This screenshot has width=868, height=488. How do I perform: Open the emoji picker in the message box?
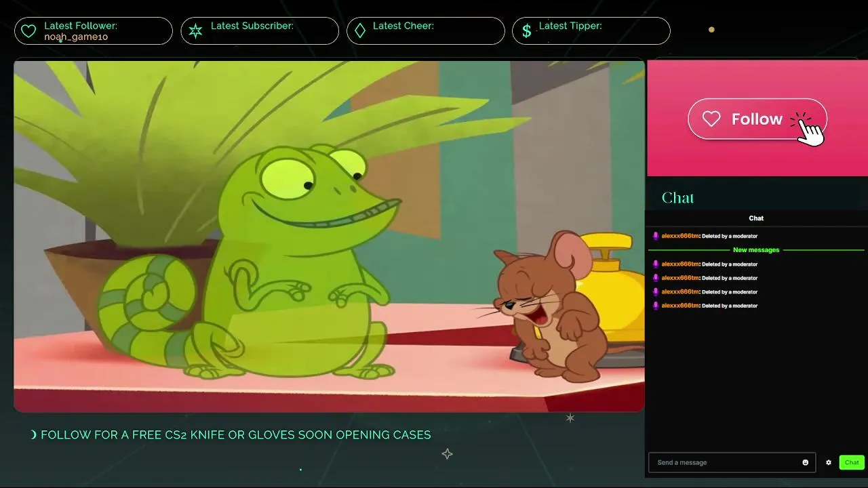[x=806, y=462]
